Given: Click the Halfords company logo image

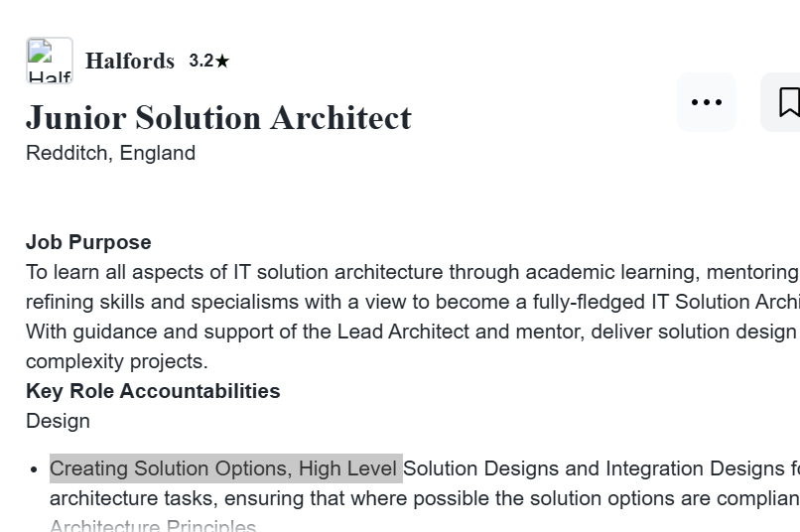Looking at the screenshot, I should (x=49, y=61).
